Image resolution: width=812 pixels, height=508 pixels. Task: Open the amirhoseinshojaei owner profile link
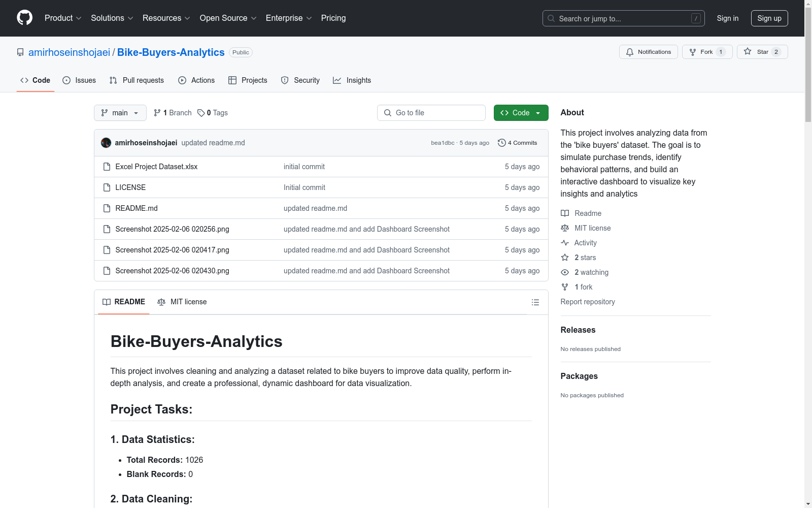pyautogui.click(x=69, y=52)
